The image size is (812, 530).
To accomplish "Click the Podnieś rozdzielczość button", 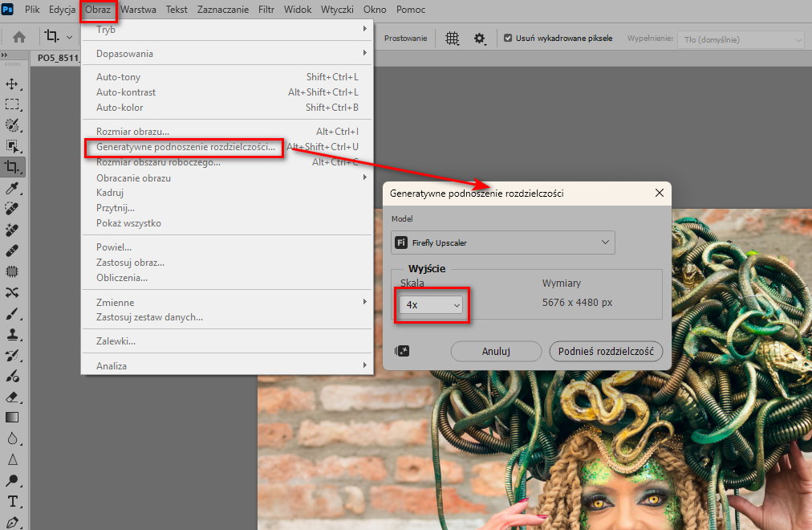I will tap(606, 351).
